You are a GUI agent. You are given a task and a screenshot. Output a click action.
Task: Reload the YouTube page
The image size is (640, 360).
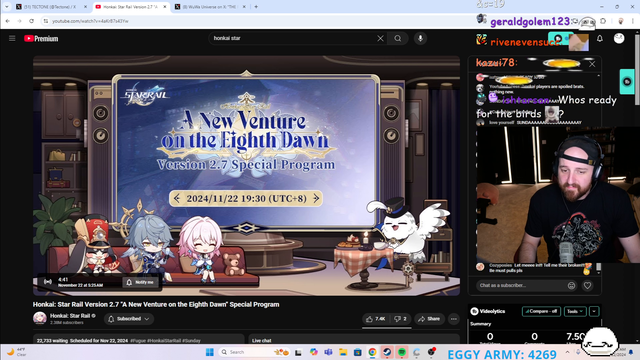coord(31,21)
